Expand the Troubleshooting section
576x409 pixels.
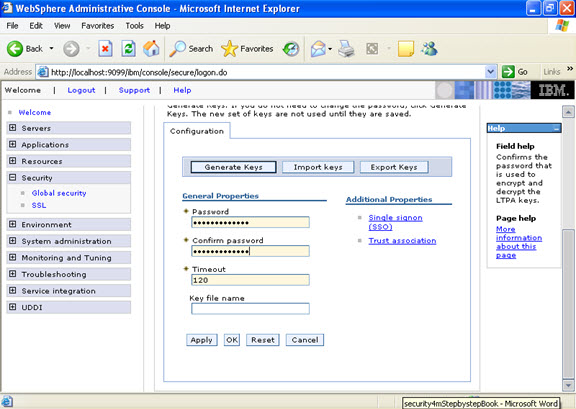point(12,273)
